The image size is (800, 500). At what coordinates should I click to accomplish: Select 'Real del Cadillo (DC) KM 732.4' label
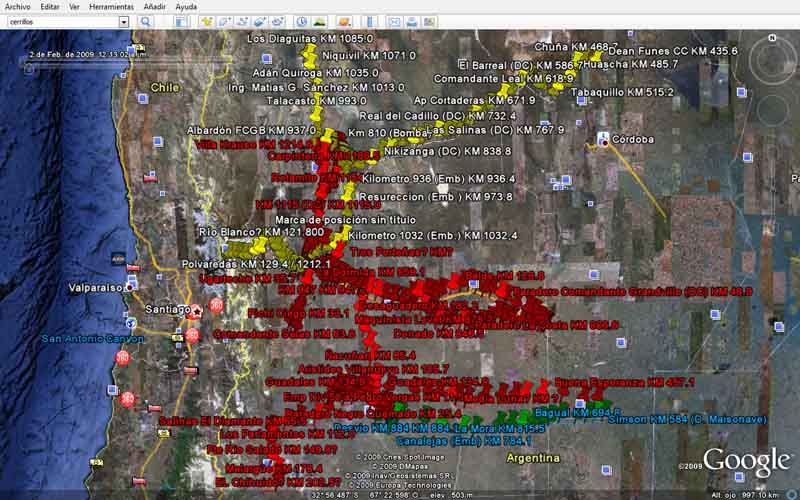pyautogui.click(x=438, y=116)
